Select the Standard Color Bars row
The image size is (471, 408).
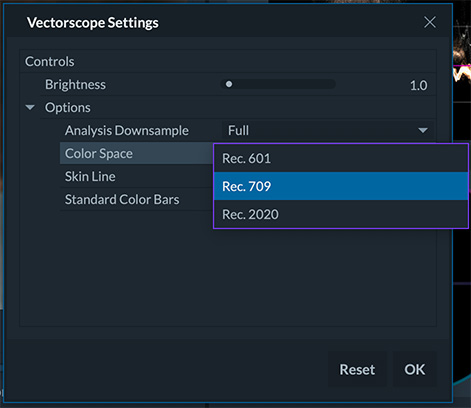tap(137, 199)
